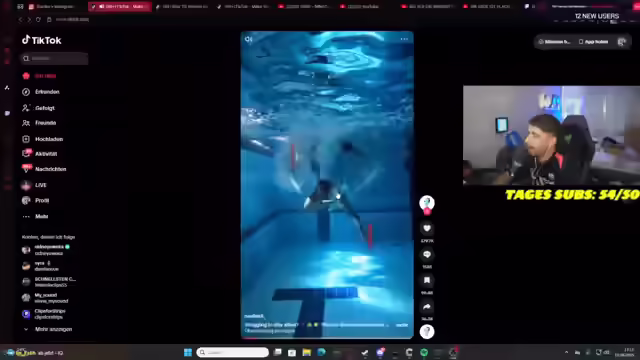This screenshot has height=360, width=640.
Task: Open File Explorer from the taskbar
Action: click(307, 352)
